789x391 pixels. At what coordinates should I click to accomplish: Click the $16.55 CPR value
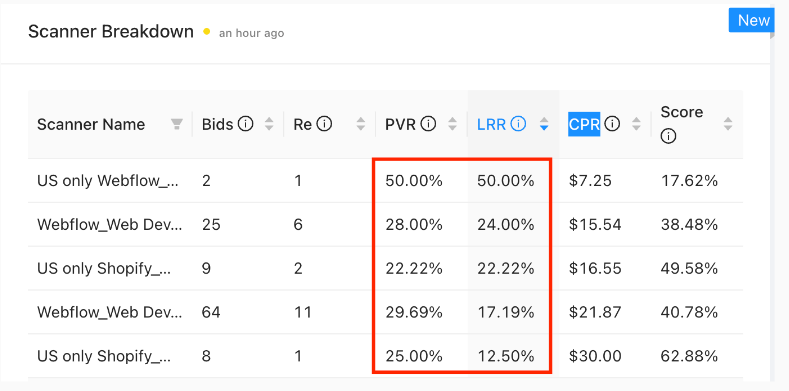point(595,268)
